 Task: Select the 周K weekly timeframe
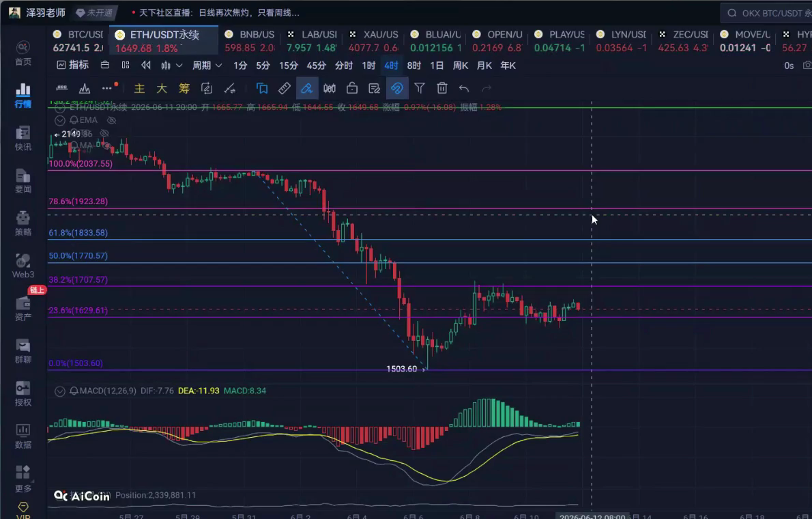tap(461, 66)
